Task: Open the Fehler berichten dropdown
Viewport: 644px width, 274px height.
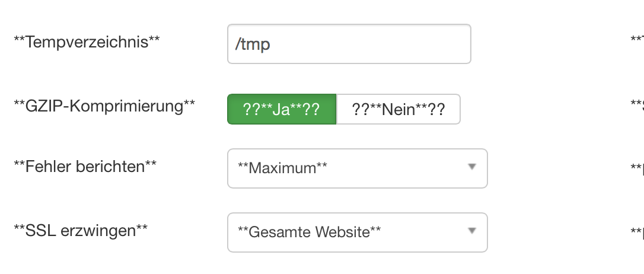Action: pyautogui.click(x=357, y=168)
